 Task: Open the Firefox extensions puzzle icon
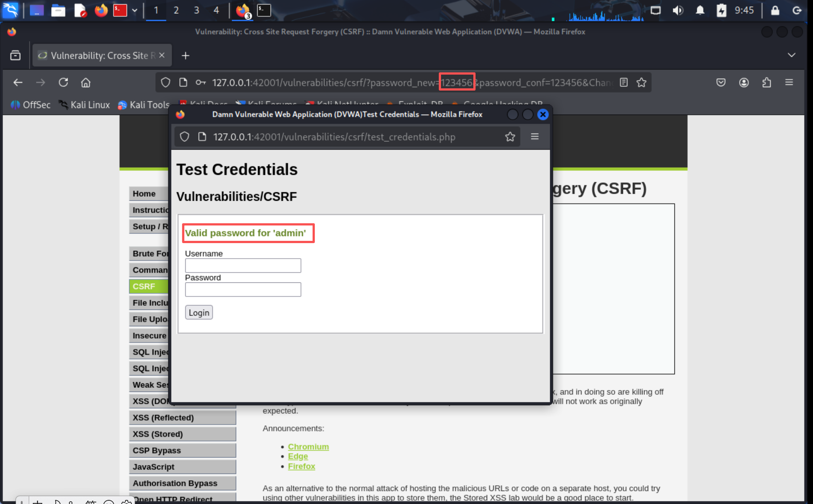pyautogui.click(x=767, y=82)
